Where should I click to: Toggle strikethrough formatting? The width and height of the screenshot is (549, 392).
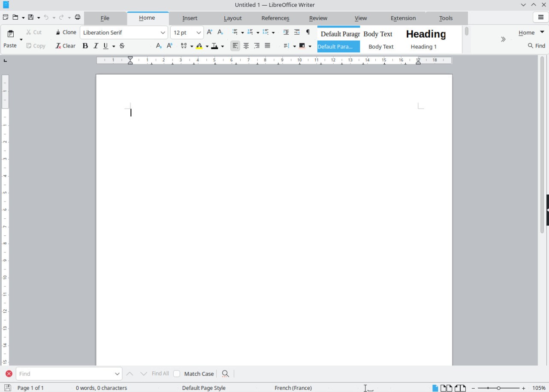[x=122, y=45]
